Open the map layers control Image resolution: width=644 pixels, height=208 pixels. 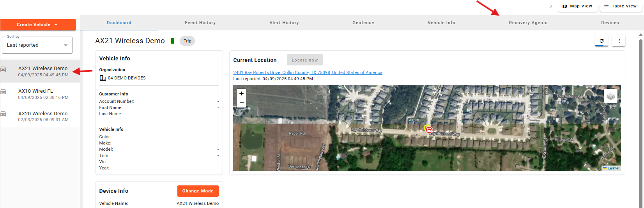610,96
